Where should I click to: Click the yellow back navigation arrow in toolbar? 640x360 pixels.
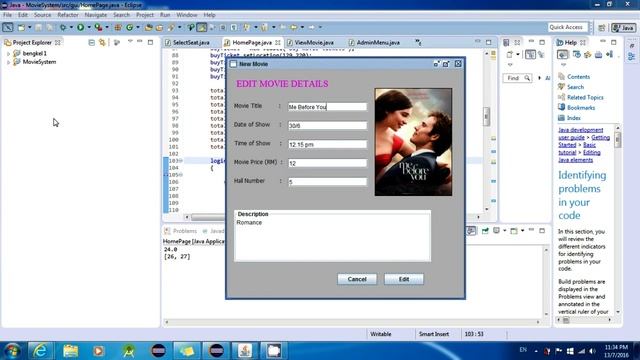click(x=294, y=27)
